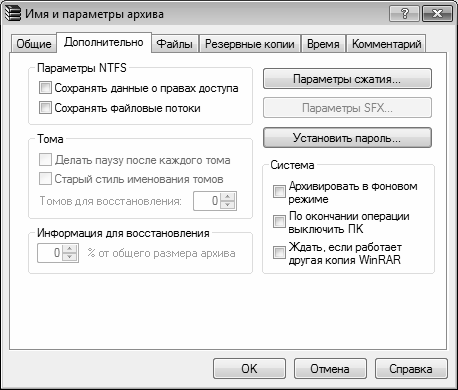
Task: Click up arrow of recovery information percent spinner
Action: point(70,249)
